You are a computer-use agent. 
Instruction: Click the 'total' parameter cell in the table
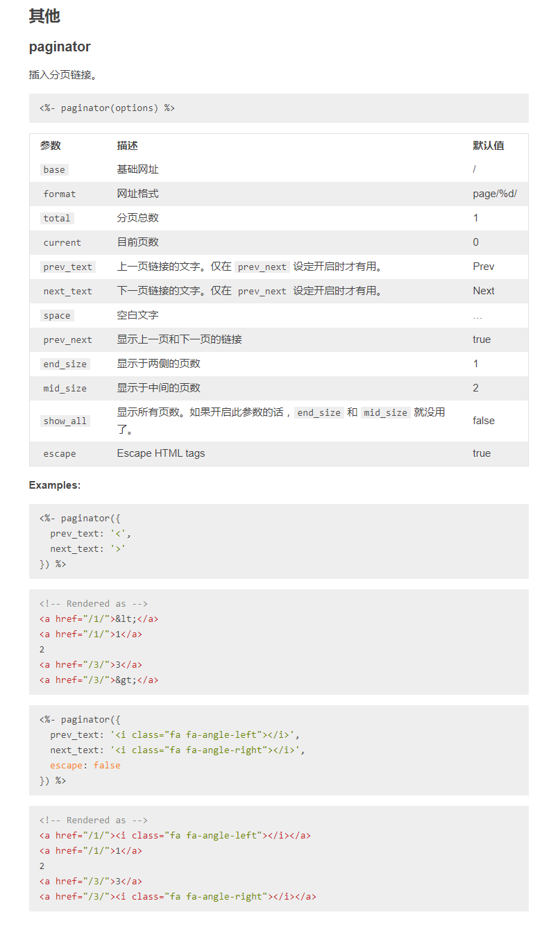click(x=57, y=218)
